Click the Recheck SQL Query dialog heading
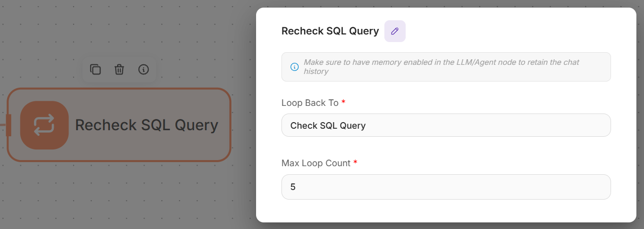 coord(330,31)
